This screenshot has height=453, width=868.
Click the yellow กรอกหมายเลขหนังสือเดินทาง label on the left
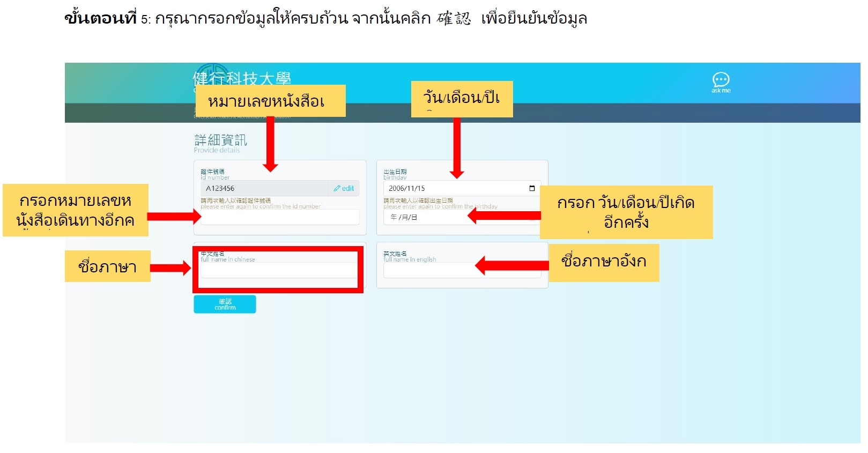(76, 210)
